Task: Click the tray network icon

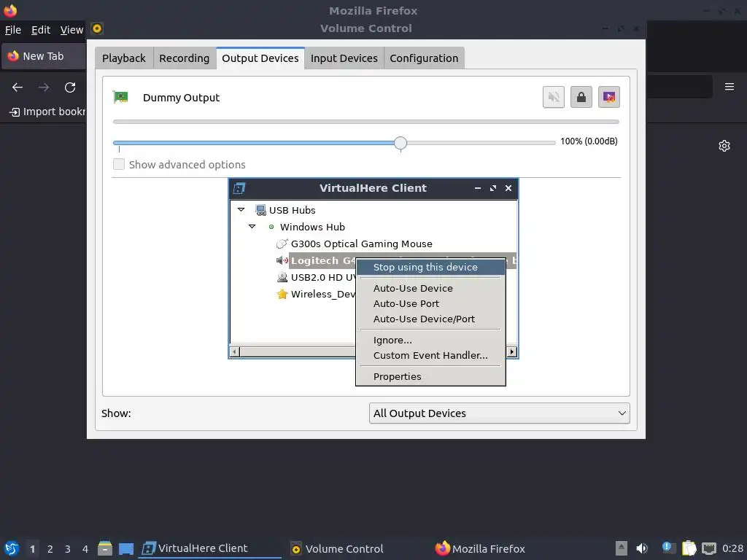Action: click(x=709, y=548)
